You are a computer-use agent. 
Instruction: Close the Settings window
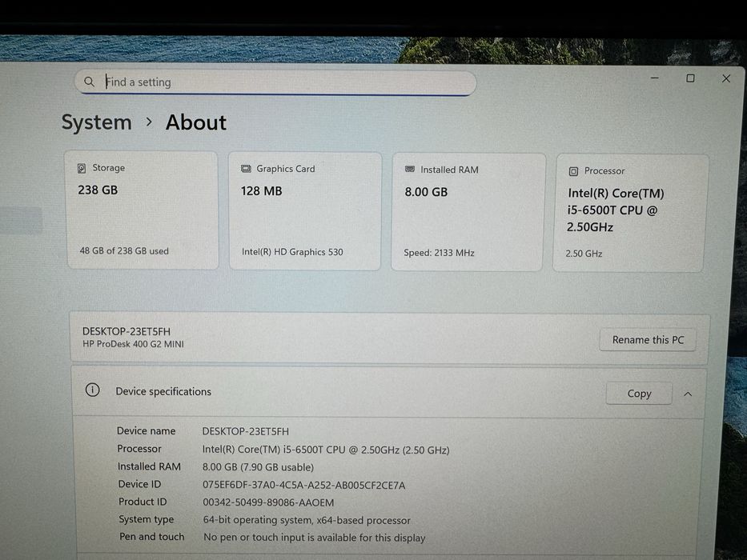tap(726, 78)
